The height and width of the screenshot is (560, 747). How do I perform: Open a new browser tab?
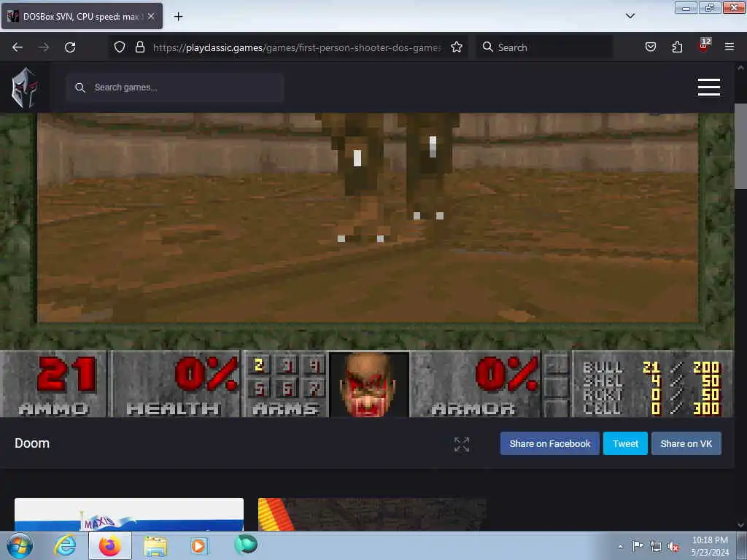[x=178, y=17]
